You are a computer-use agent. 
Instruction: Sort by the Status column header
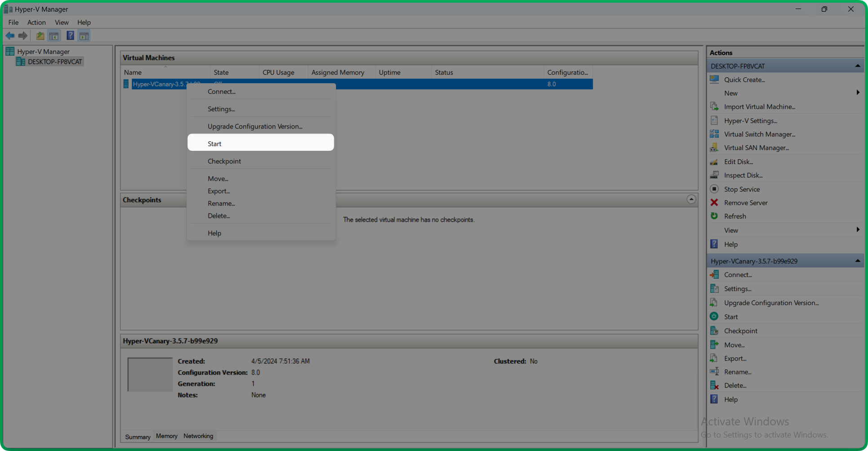click(x=487, y=72)
